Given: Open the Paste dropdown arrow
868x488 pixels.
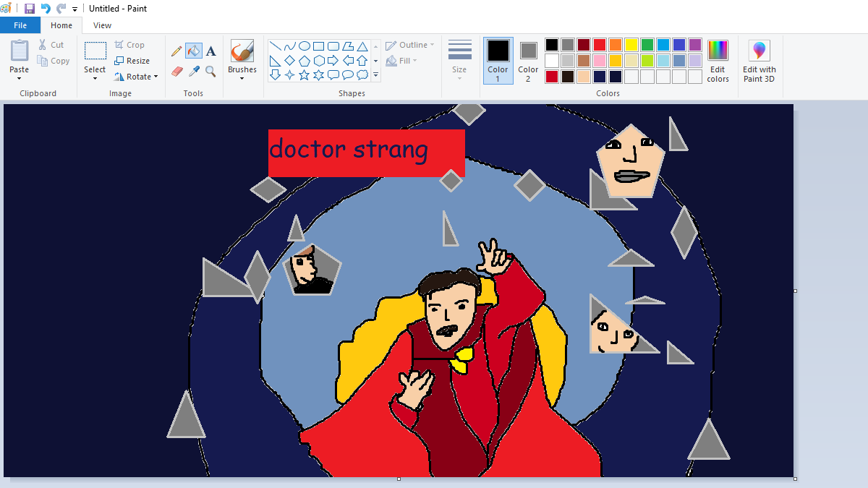Looking at the screenshot, I should tap(20, 78).
